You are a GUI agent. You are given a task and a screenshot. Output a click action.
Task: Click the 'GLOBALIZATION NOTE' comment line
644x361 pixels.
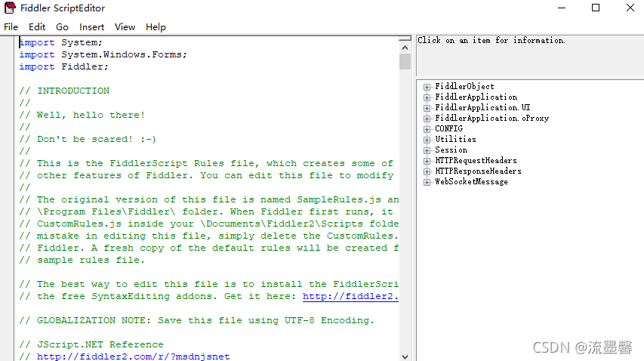pos(197,320)
